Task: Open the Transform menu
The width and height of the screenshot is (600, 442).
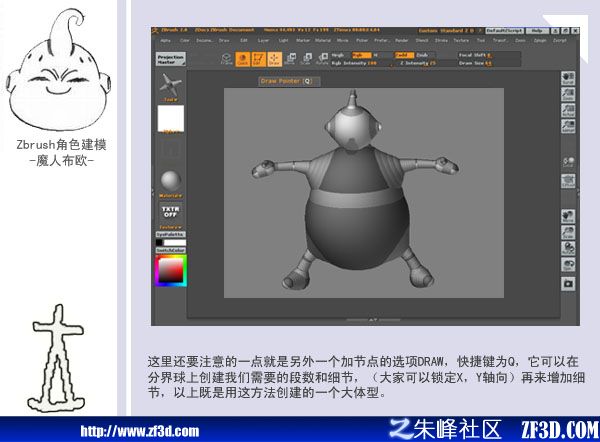Action: 500,40
